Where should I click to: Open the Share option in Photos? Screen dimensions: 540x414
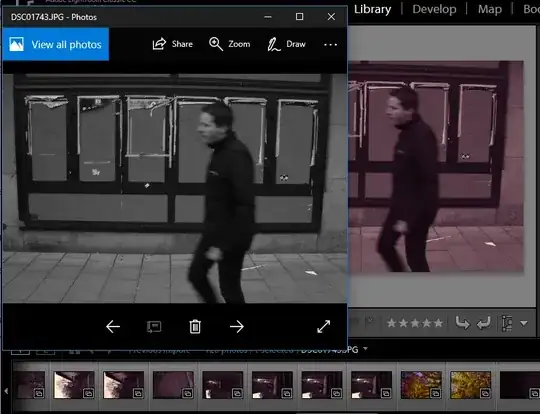click(x=172, y=44)
